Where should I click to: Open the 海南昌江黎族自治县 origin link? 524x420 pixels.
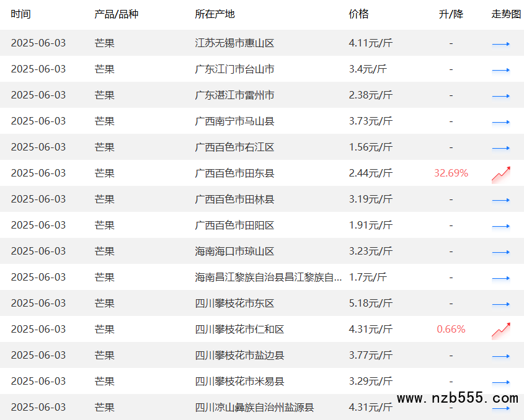coord(268,278)
